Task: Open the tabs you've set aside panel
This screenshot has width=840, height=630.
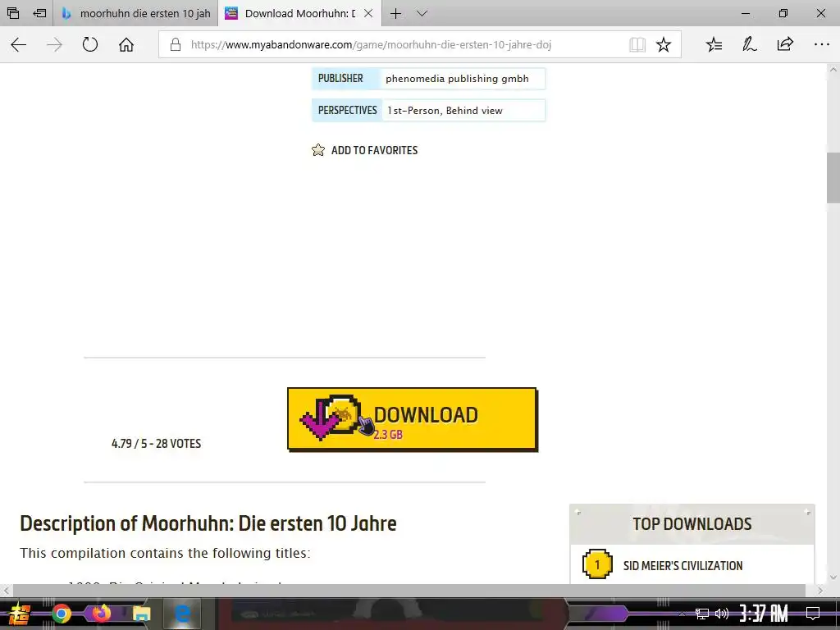Action: (x=13, y=13)
